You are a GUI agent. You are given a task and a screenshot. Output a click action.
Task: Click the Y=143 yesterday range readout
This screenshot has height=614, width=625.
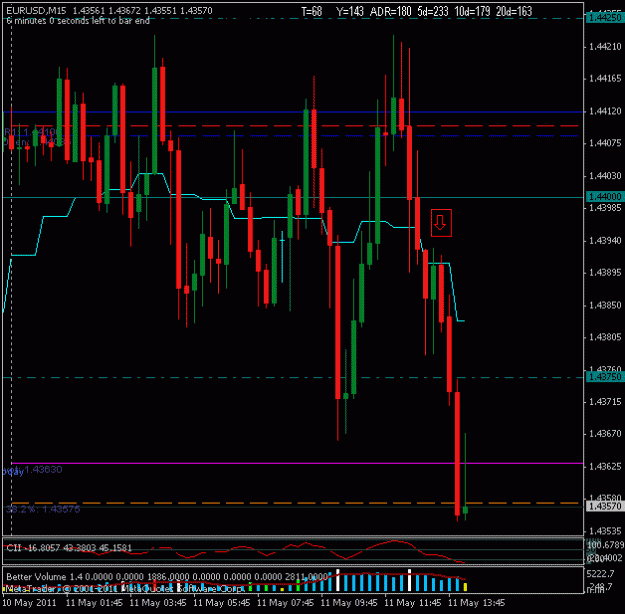(350, 12)
